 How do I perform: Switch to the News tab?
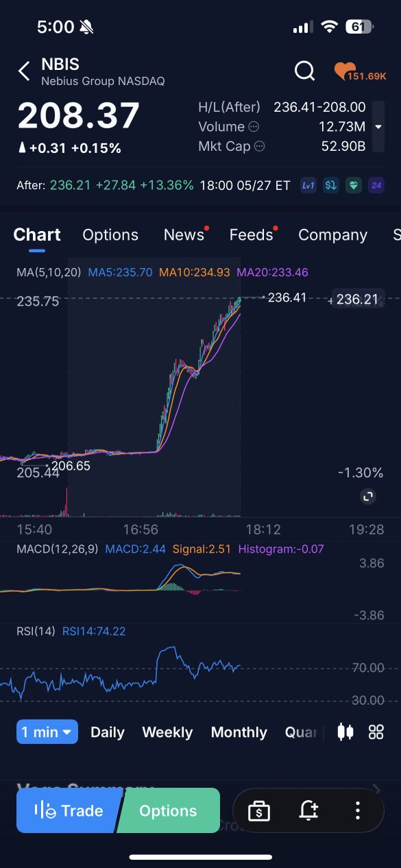[184, 234]
